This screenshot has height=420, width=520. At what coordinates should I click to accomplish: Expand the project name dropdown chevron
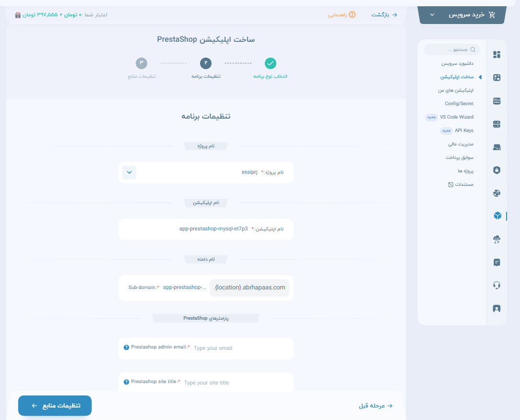point(129,172)
